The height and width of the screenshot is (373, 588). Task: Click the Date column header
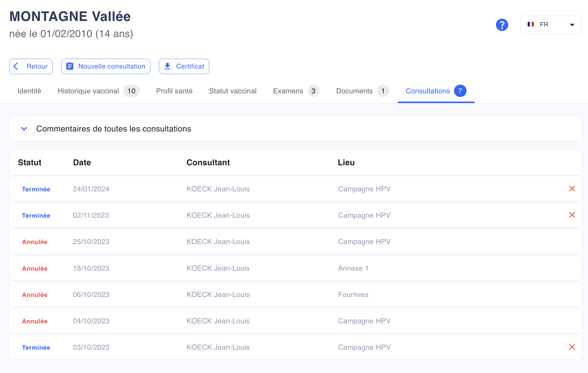tap(82, 162)
